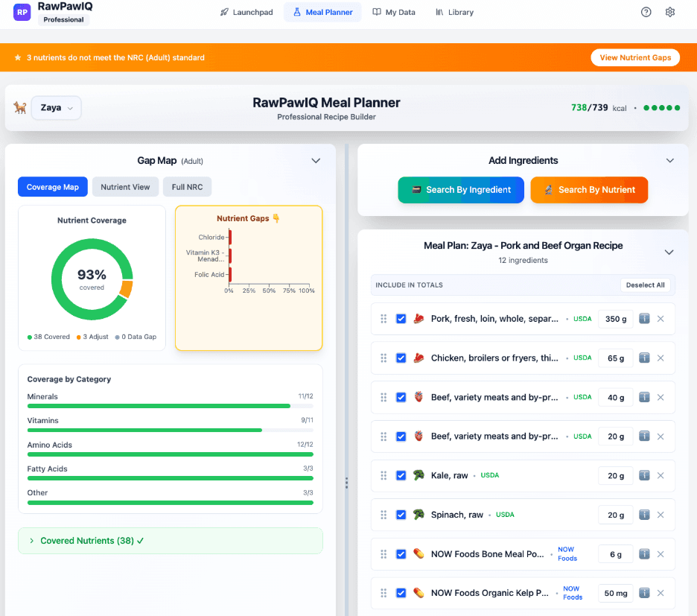Click the 93% coverage donut chart
The width and height of the screenshot is (697, 616).
92,279
